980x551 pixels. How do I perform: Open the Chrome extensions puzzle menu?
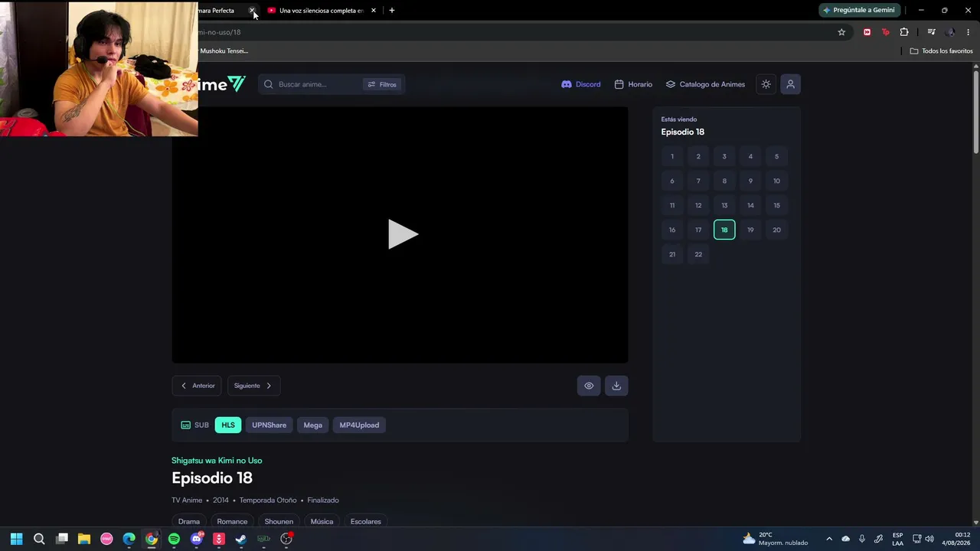904,32
